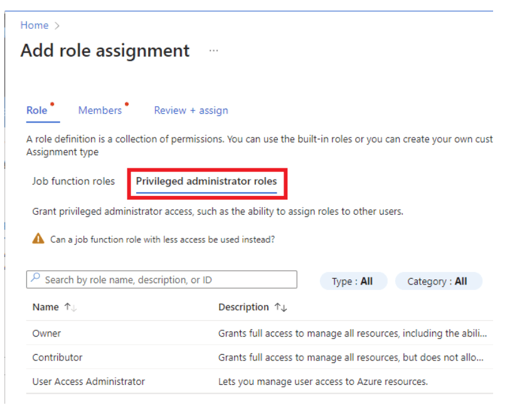Click the 'Can a job function role' warning text
532x410 pixels.
[x=162, y=239]
